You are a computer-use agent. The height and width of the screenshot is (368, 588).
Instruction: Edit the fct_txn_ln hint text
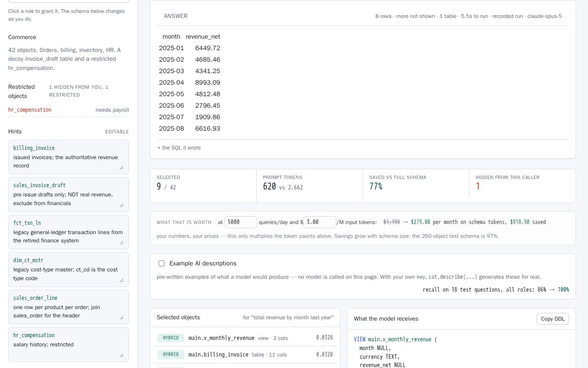(68, 236)
